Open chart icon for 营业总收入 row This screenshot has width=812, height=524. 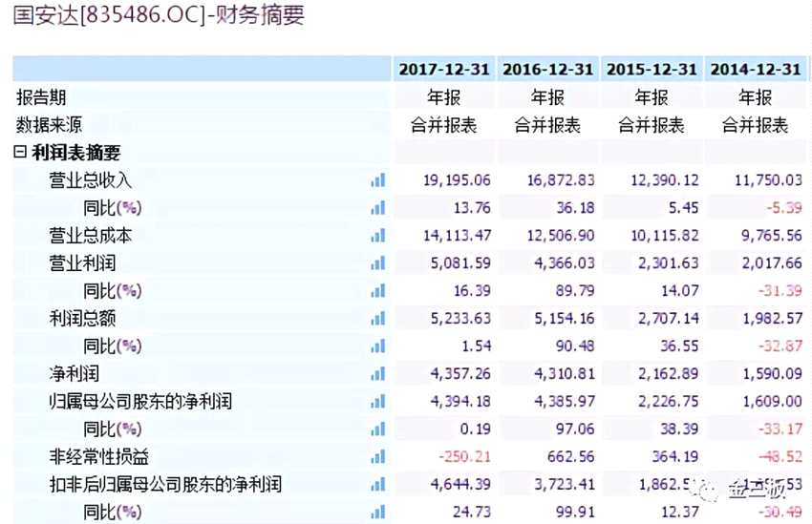point(378,180)
